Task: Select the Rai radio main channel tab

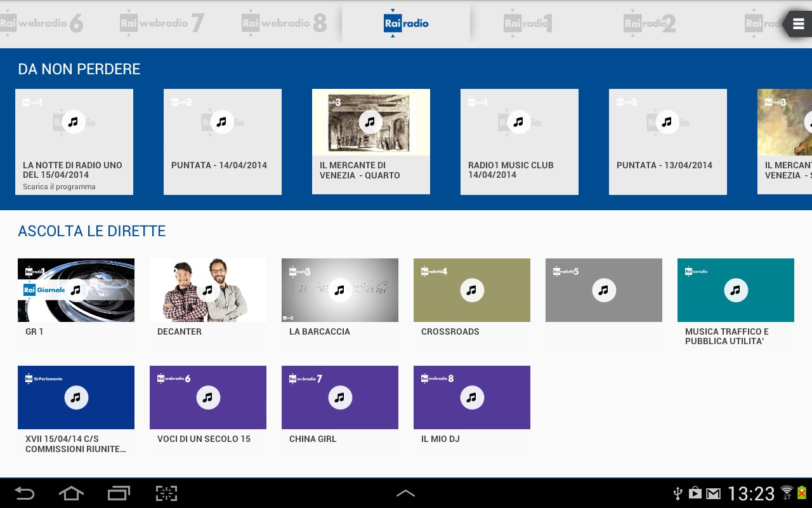Action: point(406,23)
